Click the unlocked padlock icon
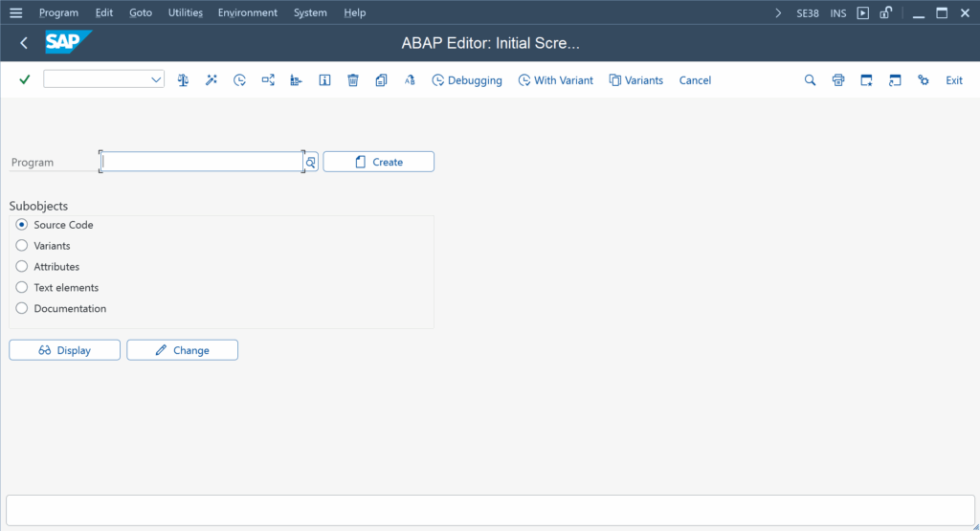 (x=885, y=12)
